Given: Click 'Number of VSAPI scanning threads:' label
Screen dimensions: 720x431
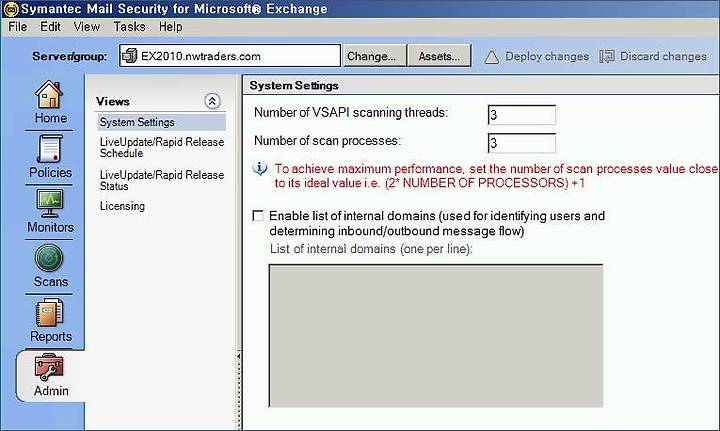Looking at the screenshot, I should (351, 112).
